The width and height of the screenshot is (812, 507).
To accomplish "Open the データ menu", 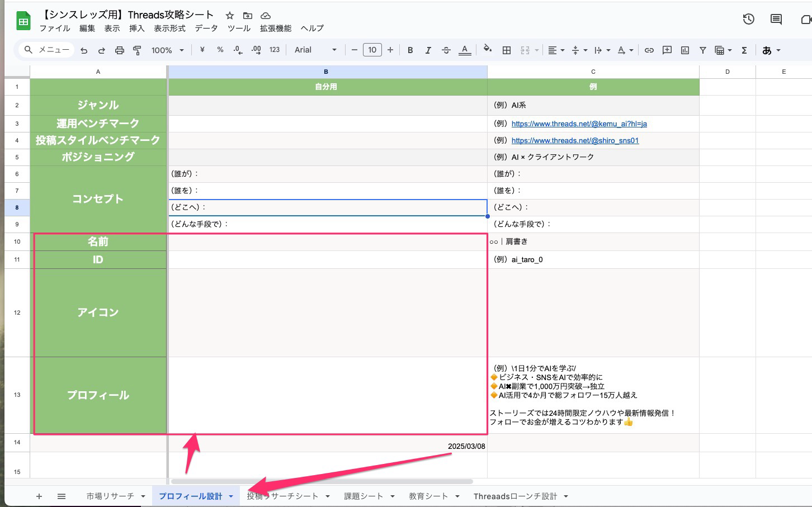I will 206,29.
